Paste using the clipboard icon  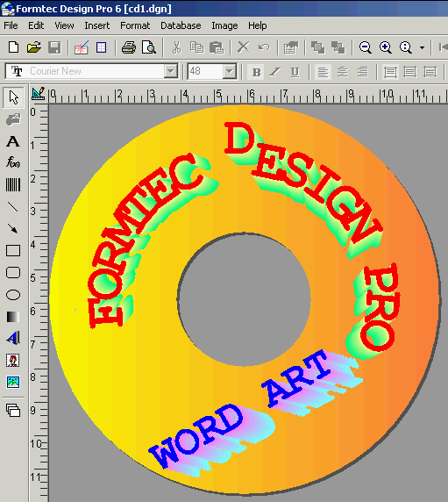(217, 47)
